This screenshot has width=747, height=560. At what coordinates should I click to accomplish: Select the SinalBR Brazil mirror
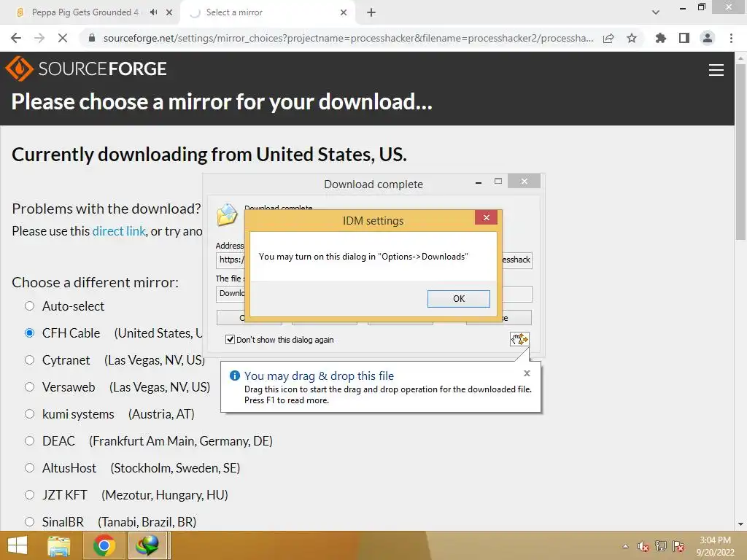[29, 522]
